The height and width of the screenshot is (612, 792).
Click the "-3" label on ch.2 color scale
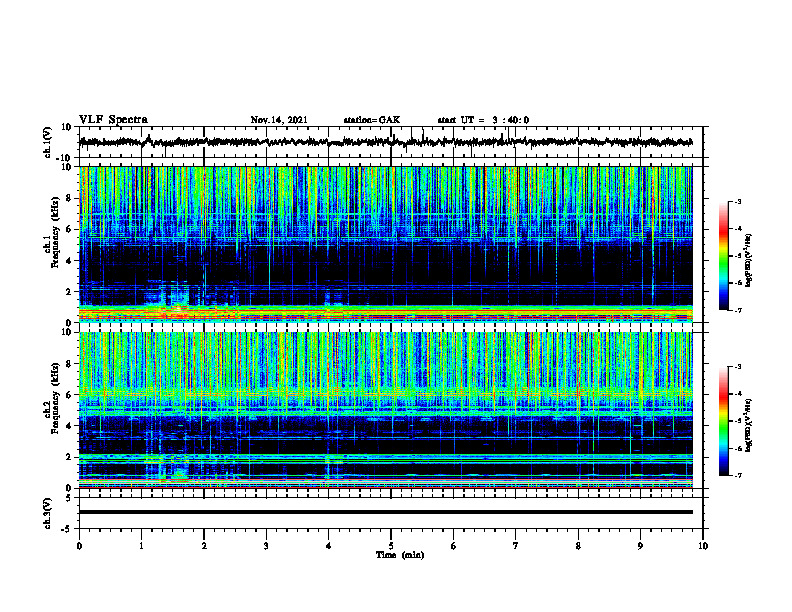click(737, 367)
